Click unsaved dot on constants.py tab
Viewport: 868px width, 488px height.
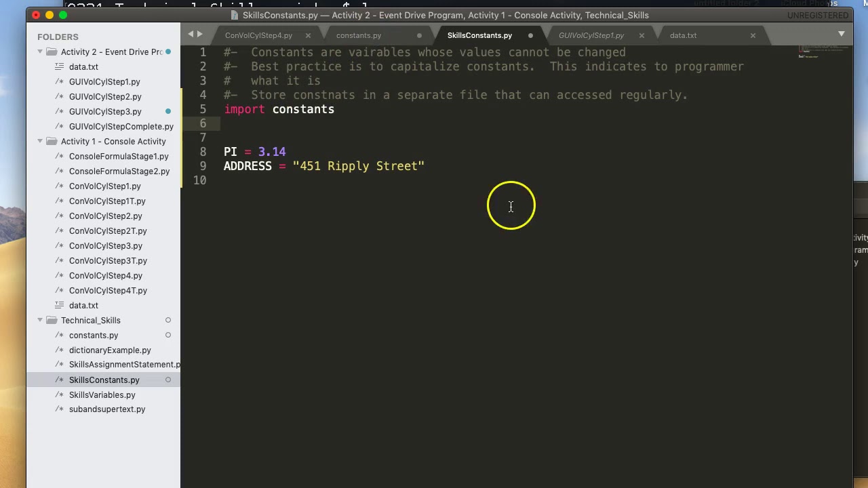pos(419,35)
